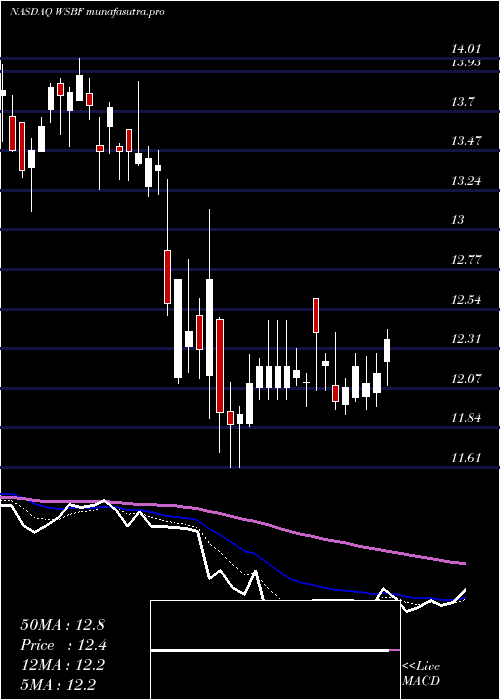Screen dimensions: 500x700
Task: Select the 12.31 price axis label
Action: coord(466,339)
